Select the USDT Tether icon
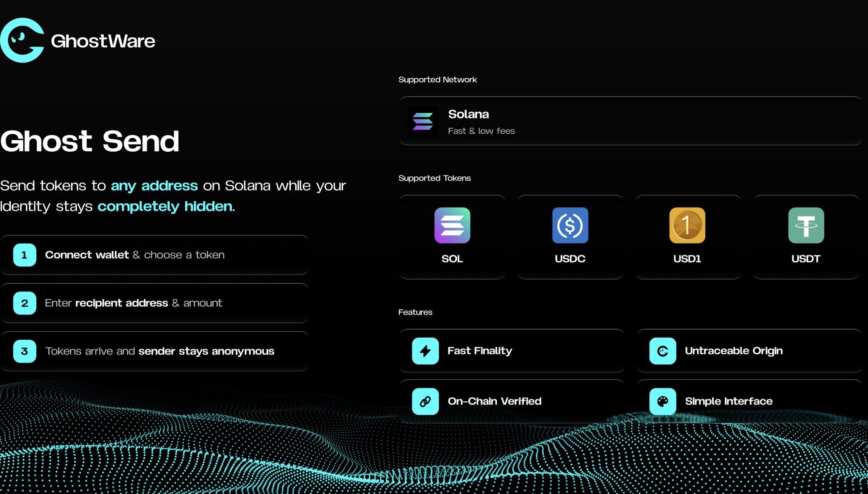This screenshot has height=494, width=868. 806,225
